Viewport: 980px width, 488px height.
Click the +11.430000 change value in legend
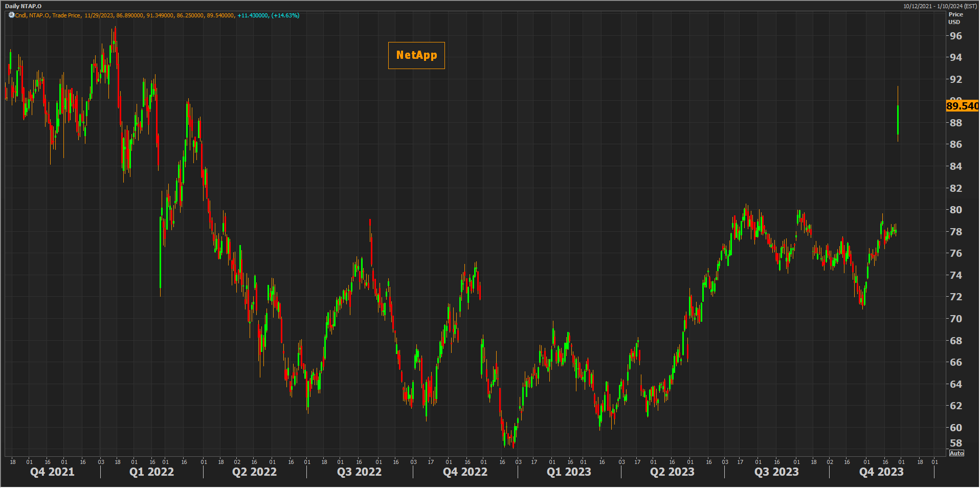coord(253,15)
